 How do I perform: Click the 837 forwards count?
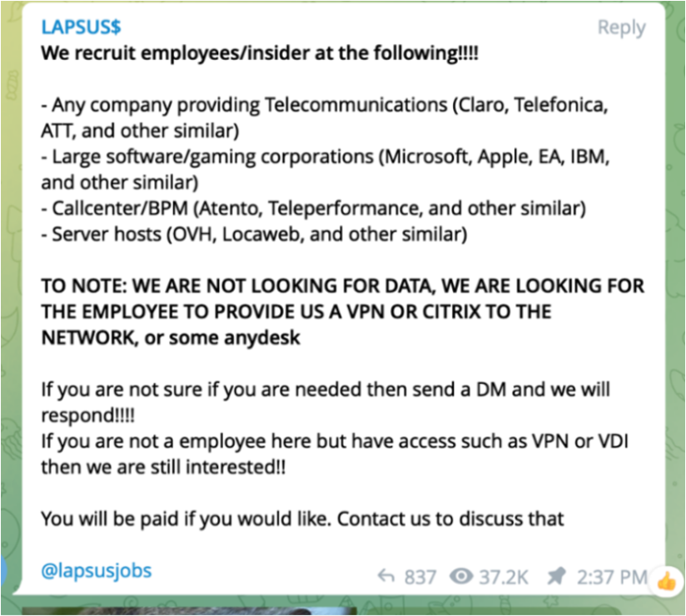pyautogui.click(x=420, y=576)
